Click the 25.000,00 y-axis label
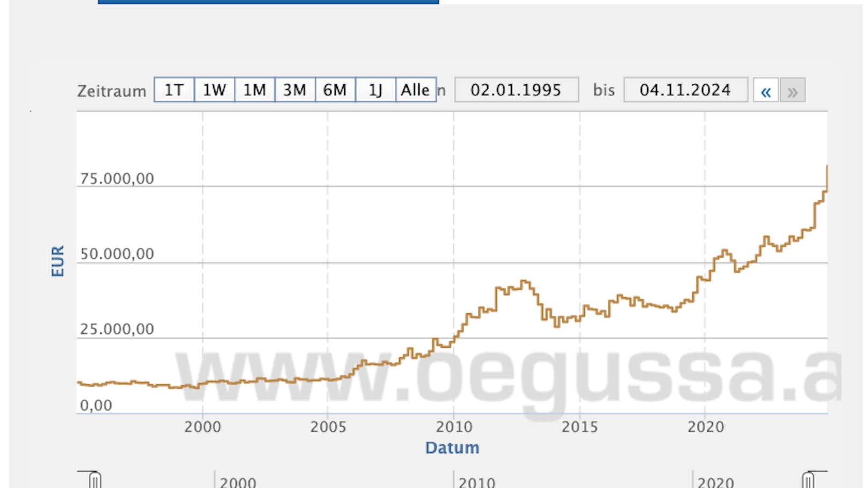 tap(117, 329)
